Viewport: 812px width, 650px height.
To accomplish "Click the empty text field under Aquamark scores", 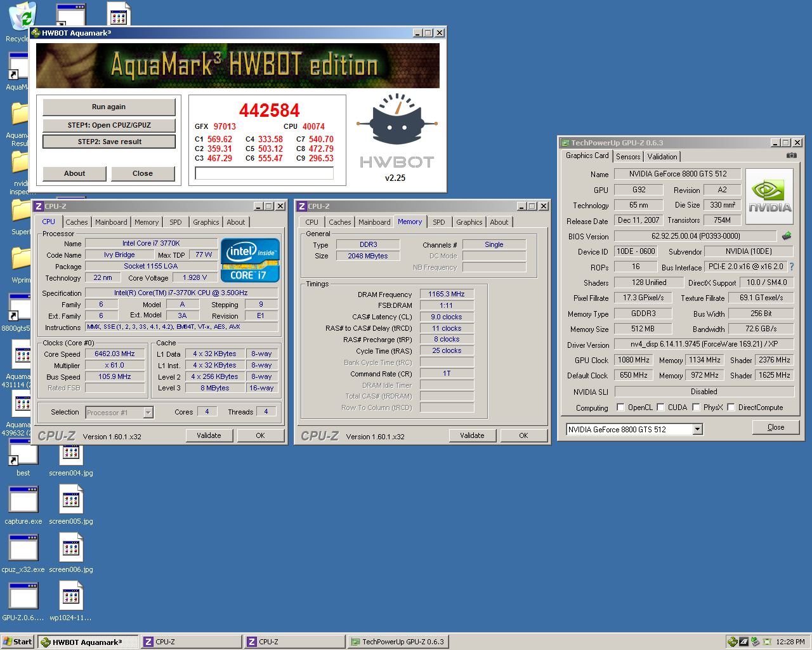I will [x=264, y=173].
